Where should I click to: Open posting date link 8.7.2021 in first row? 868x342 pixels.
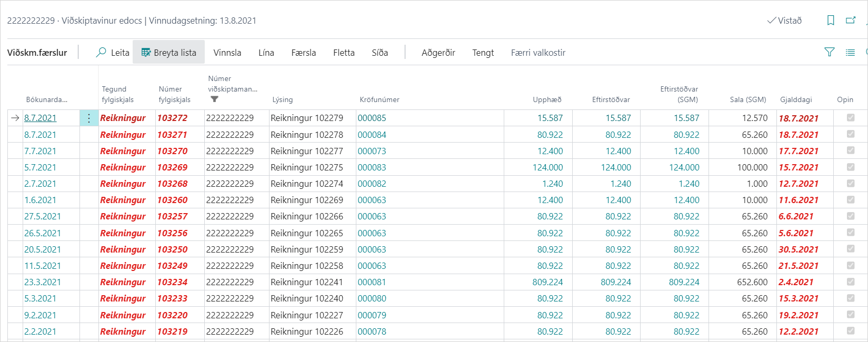(40, 118)
